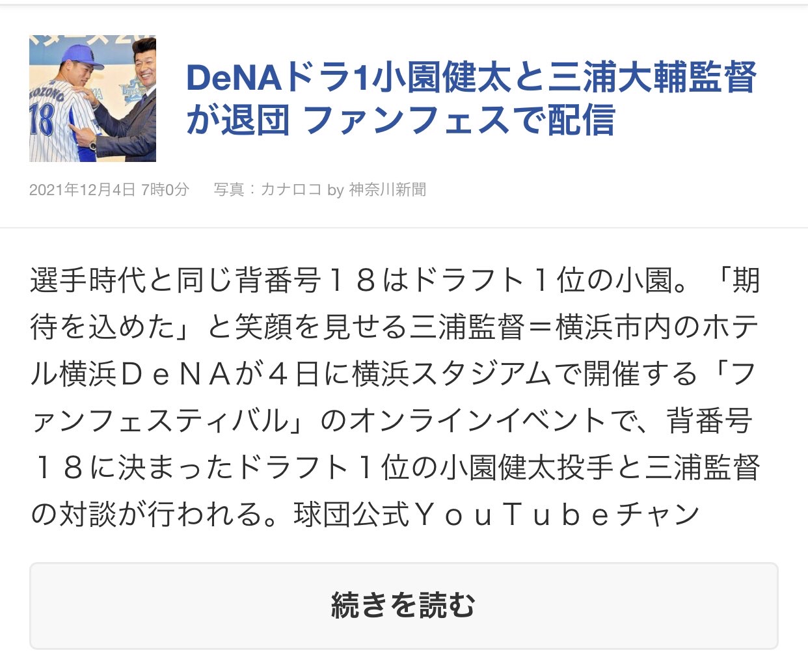
Task: Click body line starting 選手時代と同じ背番号
Action: 395,281
